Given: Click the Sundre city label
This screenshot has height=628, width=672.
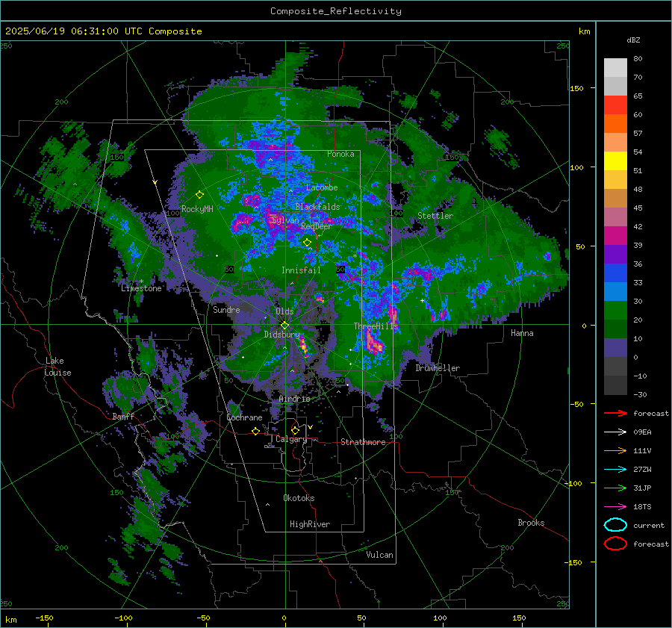Looking at the screenshot, I should tap(226, 309).
